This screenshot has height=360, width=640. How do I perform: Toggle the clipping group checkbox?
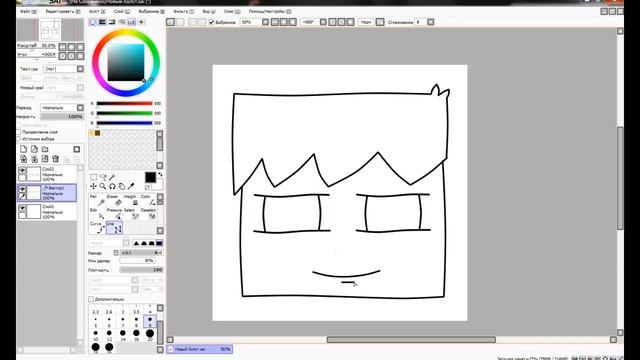coord(18,132)
